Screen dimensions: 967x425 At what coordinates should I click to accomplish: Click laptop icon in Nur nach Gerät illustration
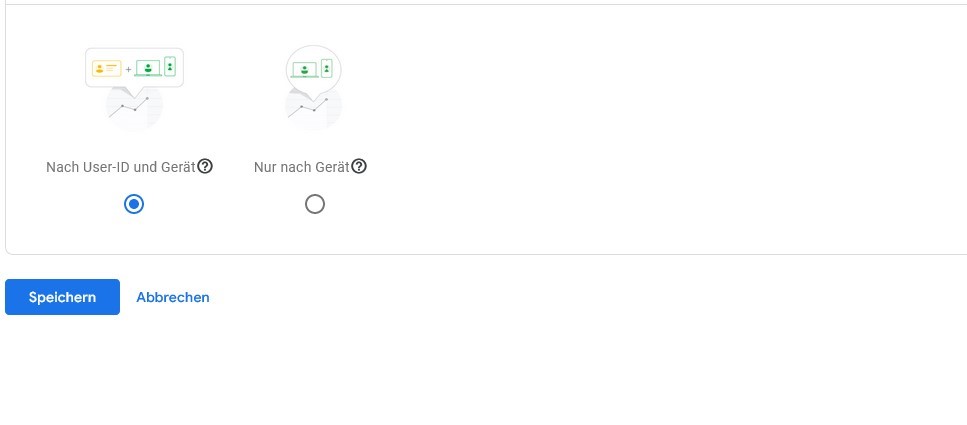coord(305,70)
